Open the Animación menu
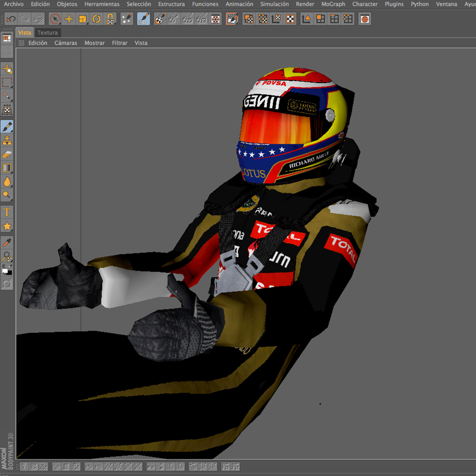The height and width of the screenshot is (476, 476). [239, 4]
